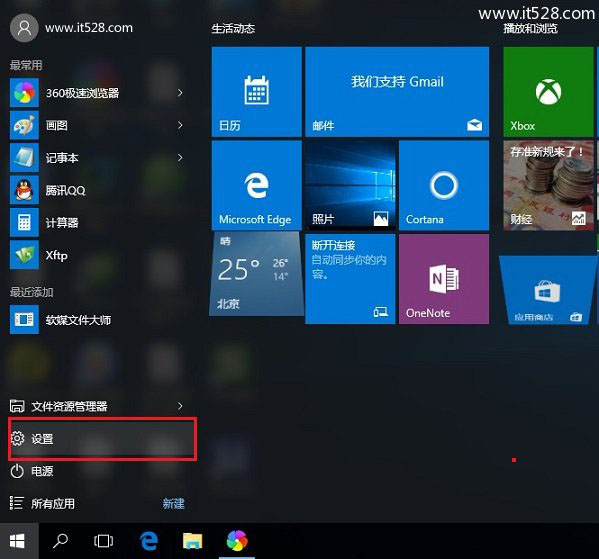The width and height of the screenshot is (599, 559).
Task: Click the 生活动态 group heading
Action: [233, 29]
